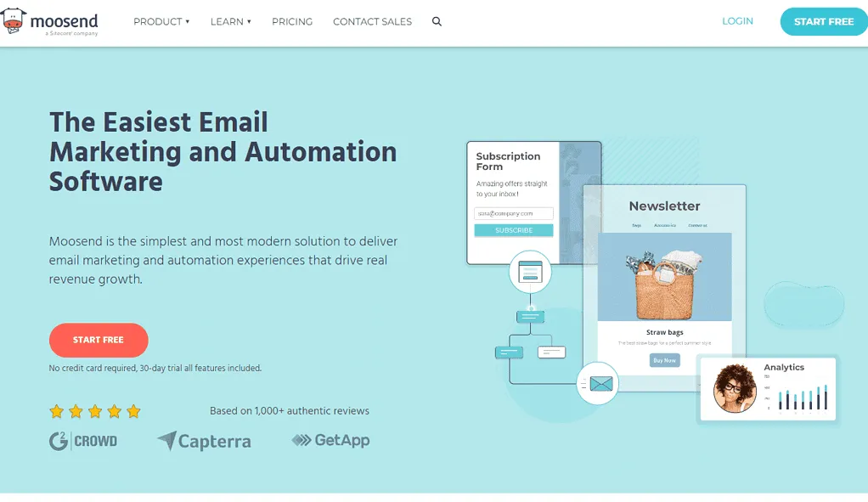868x502 pixels.
Task: Open CONTACT SALES page
Action: click(x=373, y=21)
